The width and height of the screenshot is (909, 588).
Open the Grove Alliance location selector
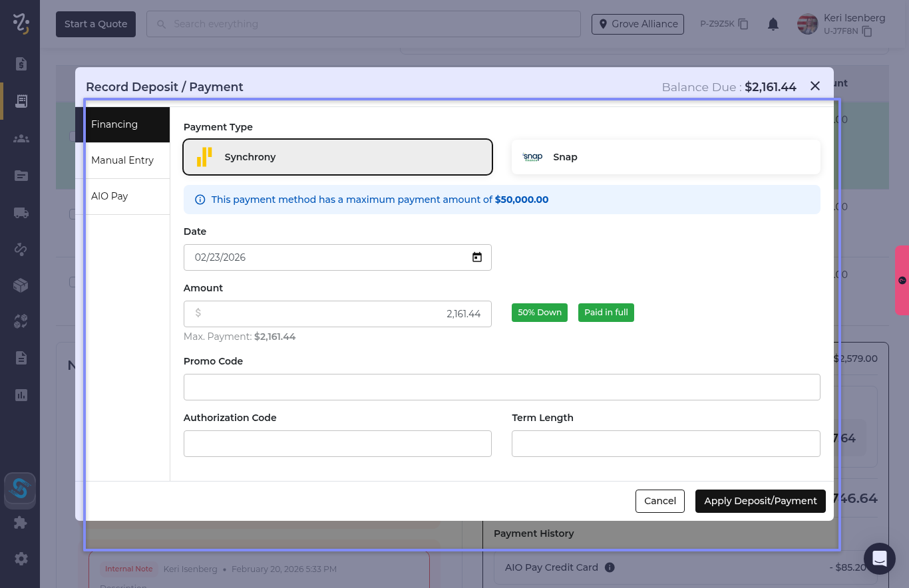(x=637, y=24)
